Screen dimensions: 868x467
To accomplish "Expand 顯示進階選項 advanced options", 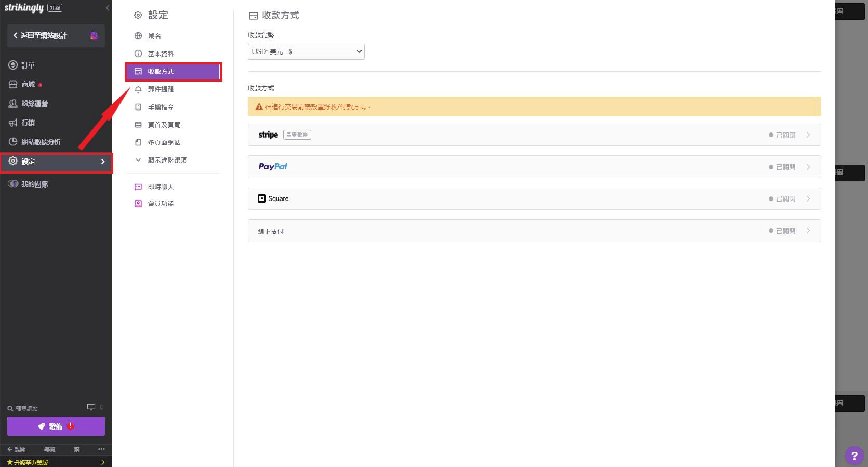I will point(167,161).
